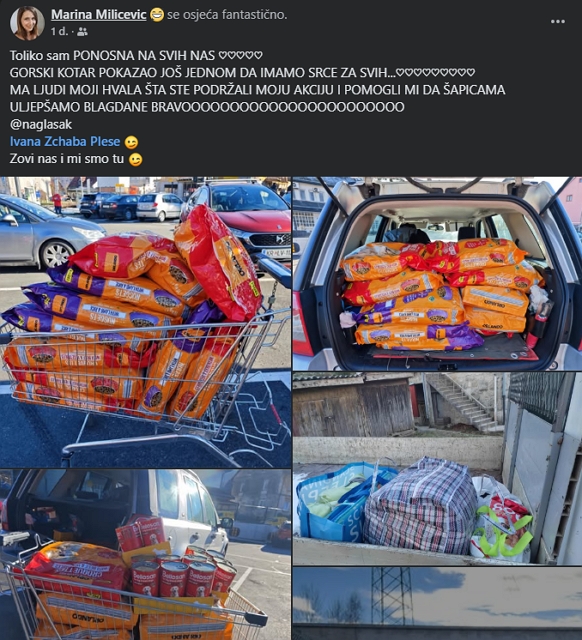The width and height of the screenshot is (582, 640).
Task: Open the Belasan cans in cart photo
Action: coord(145,555)
